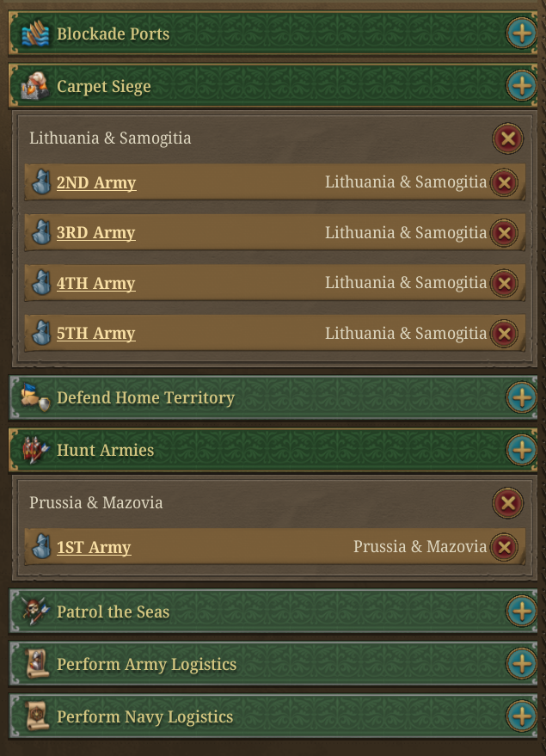Click the Blockade Ports ships icon

[36, 34]
